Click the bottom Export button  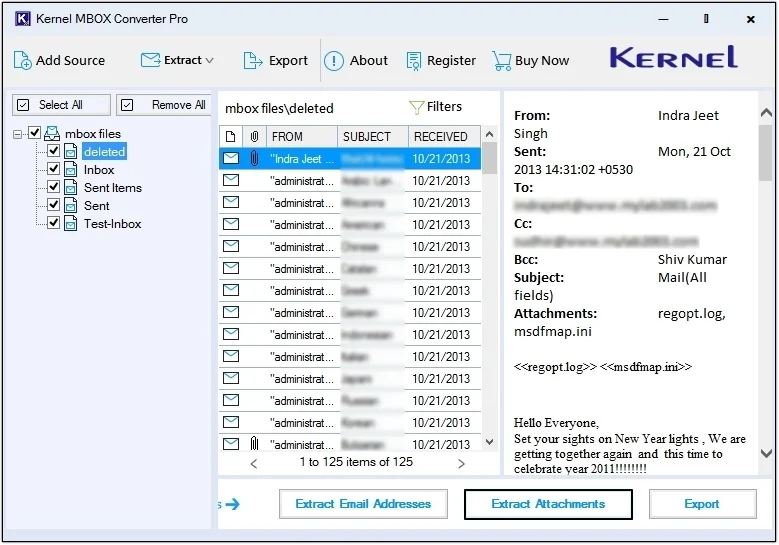pos(702,504)
